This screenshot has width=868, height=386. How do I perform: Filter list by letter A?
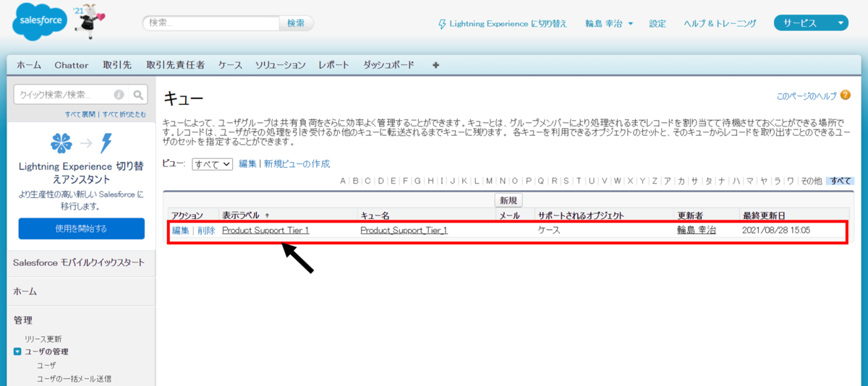[x=343, y=181]
